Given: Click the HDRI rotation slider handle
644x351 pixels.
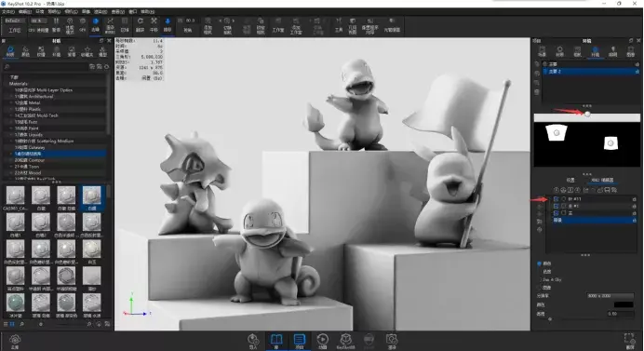Looking at the screenshot, I should click(587, 115).
